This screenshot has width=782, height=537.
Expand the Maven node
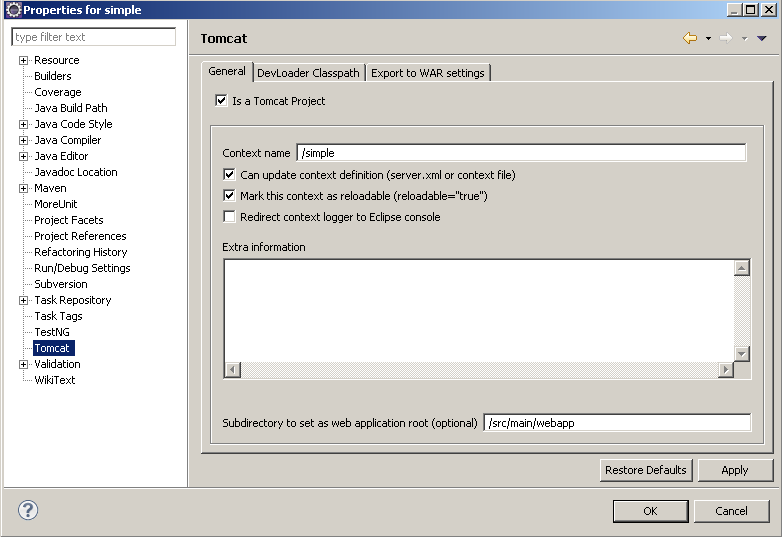[x=23, y=188]
